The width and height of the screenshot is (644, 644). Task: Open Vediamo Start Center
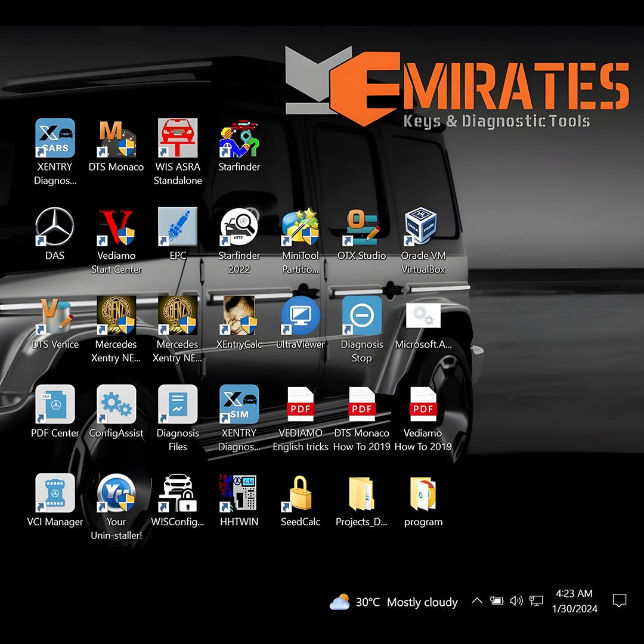116,227
